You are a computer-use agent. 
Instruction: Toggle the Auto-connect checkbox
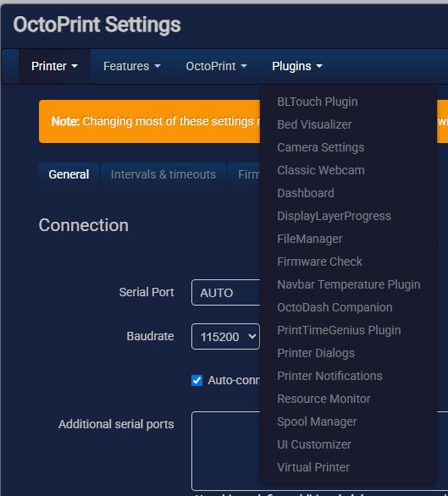197,380
